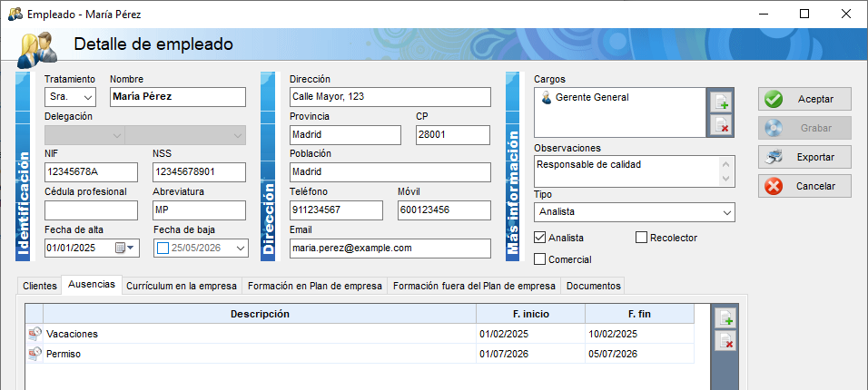This screenshot has height=390, width=868.
Task: Click the Observaciones scrollbar down arrow
Action: pos(726,179)
